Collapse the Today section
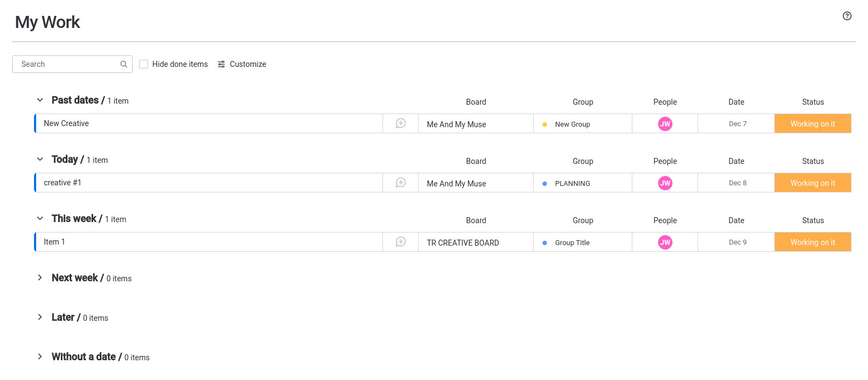 tap(40, 160)
